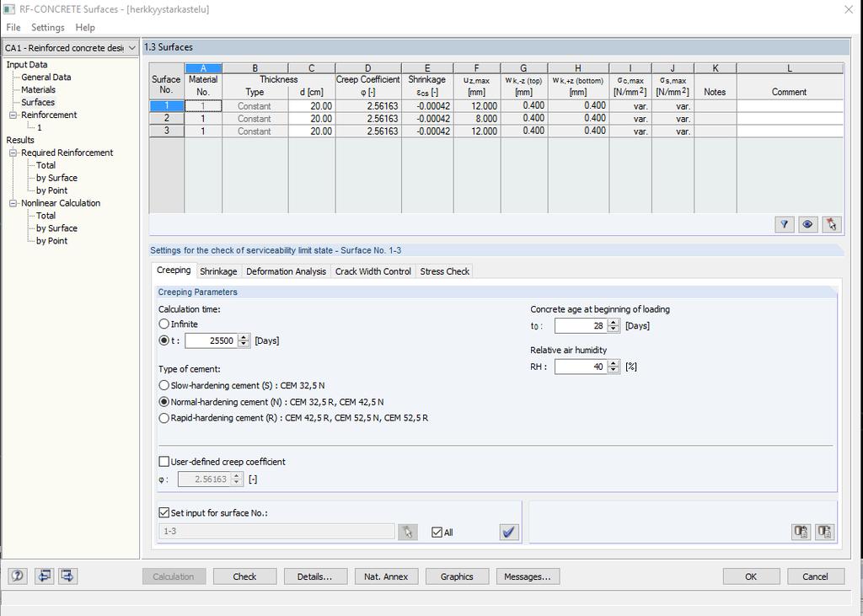Click the thickness 20.00 cell in row 3
Screen dimensions: 863x616
pos(312,131)
